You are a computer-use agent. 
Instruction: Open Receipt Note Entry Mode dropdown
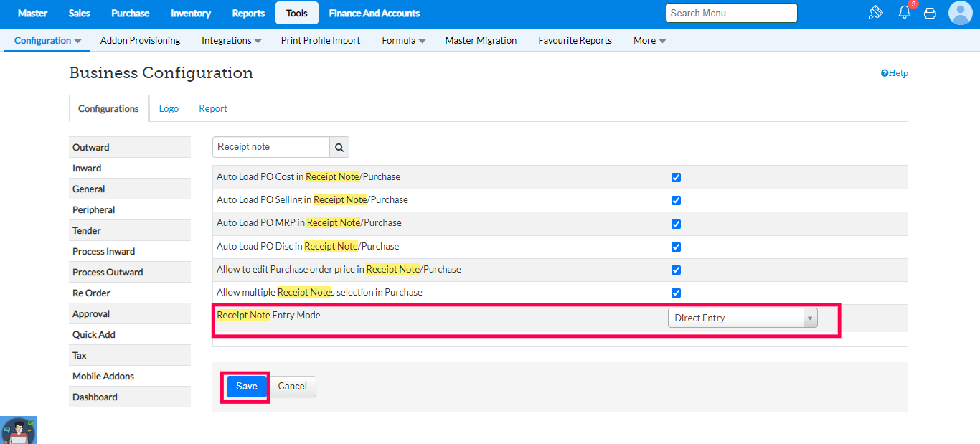(x=742, y=318)
